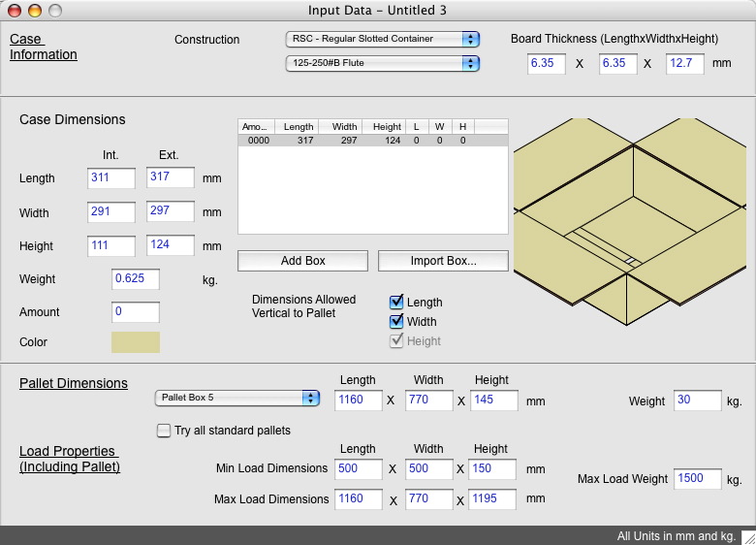Click the open box 3D preview
756x545 pixels.
630,222
